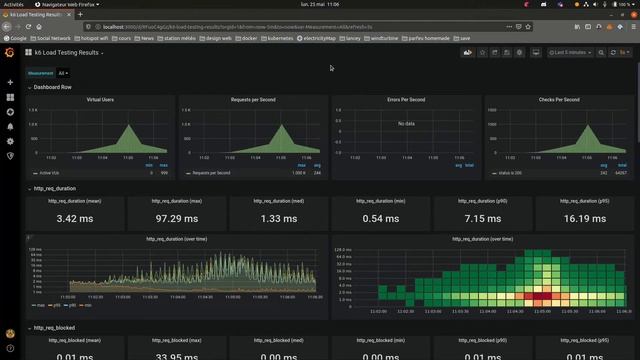Open Alerting bell icon in sidebar
This screenshot has width=640, height=360.
(x=10, y=127)
